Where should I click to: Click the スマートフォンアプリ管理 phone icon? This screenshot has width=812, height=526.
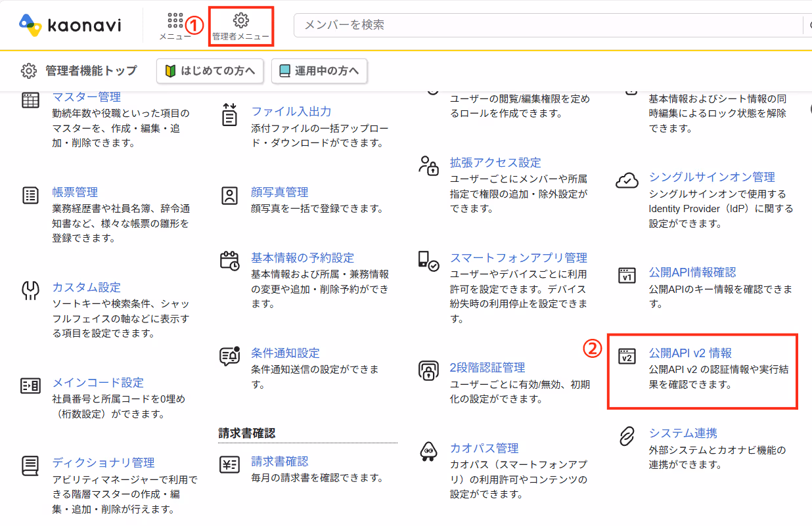click(x=428, y=261)
